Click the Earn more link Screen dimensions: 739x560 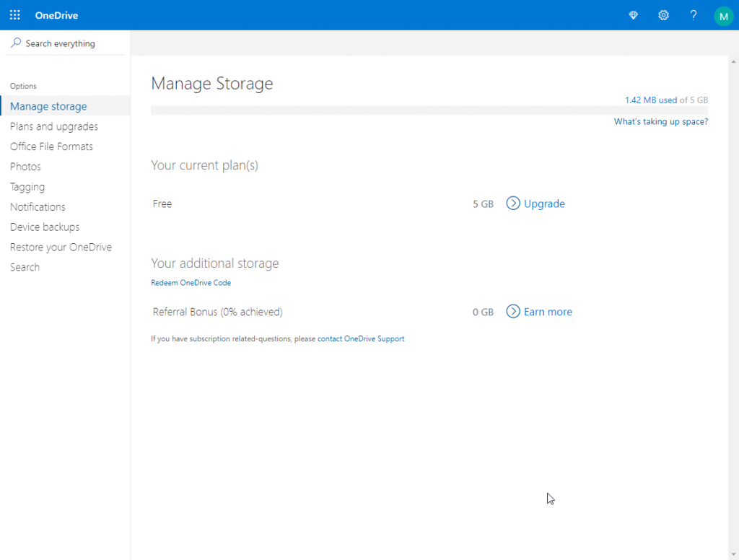click(x=548, y=312)
